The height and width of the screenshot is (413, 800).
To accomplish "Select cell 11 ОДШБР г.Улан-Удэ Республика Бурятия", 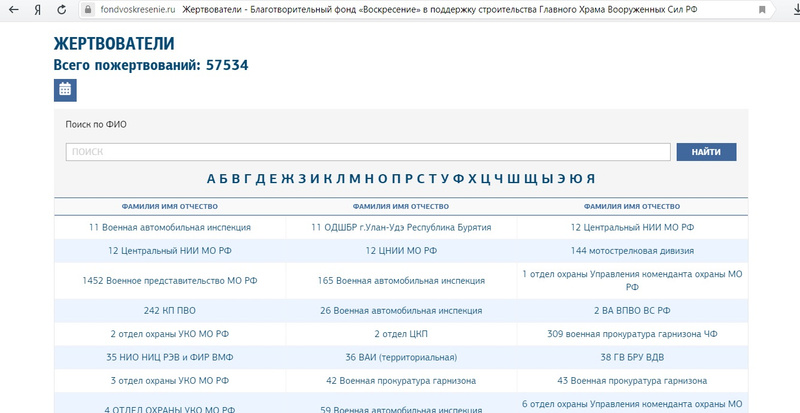I will pyautogui.click(x=401, y=228).
